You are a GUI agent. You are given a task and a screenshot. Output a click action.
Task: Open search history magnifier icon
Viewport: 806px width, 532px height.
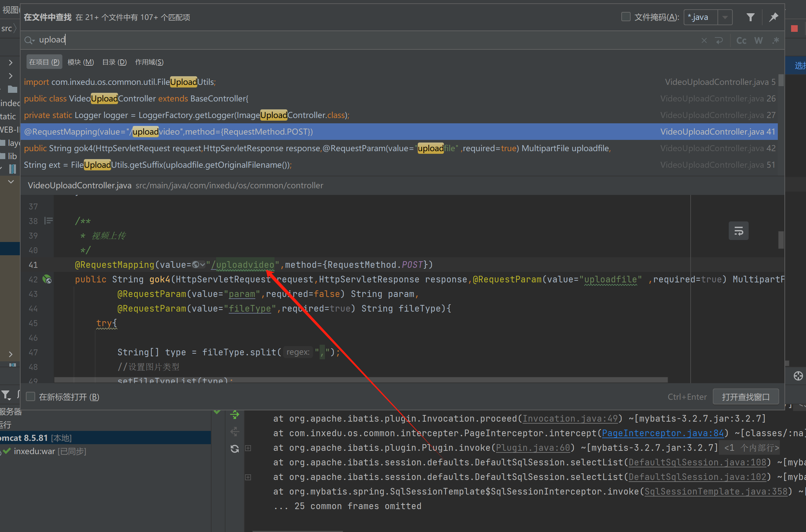click(30, 40)
